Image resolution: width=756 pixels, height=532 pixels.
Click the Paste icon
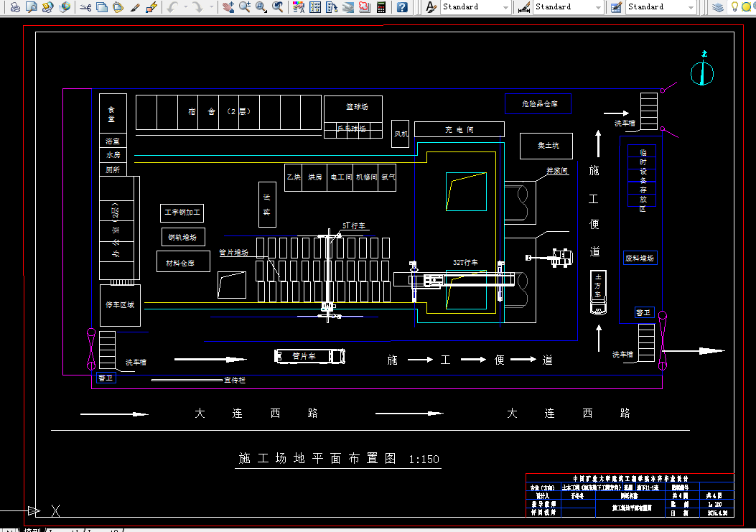pos(118,6)
